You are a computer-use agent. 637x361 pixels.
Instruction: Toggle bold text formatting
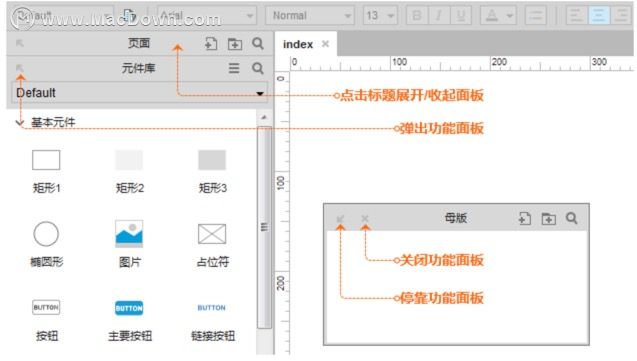point(416,15)
